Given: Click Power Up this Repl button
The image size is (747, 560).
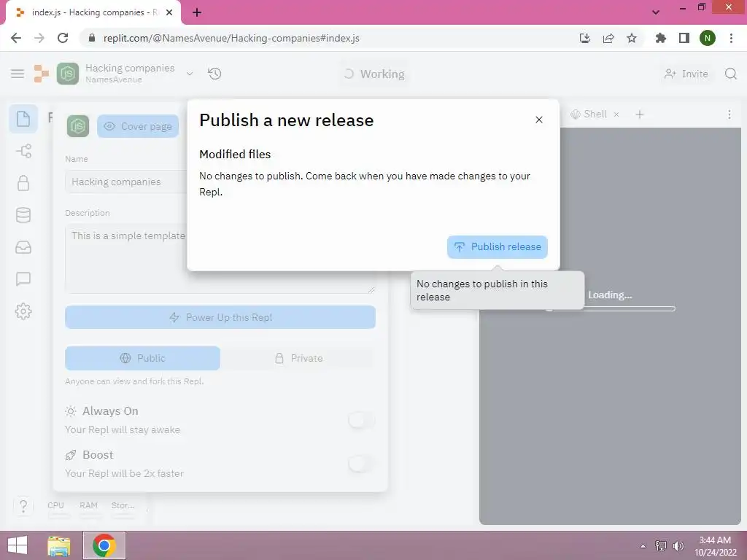Looking at the screenshot, I should point(220,317).
